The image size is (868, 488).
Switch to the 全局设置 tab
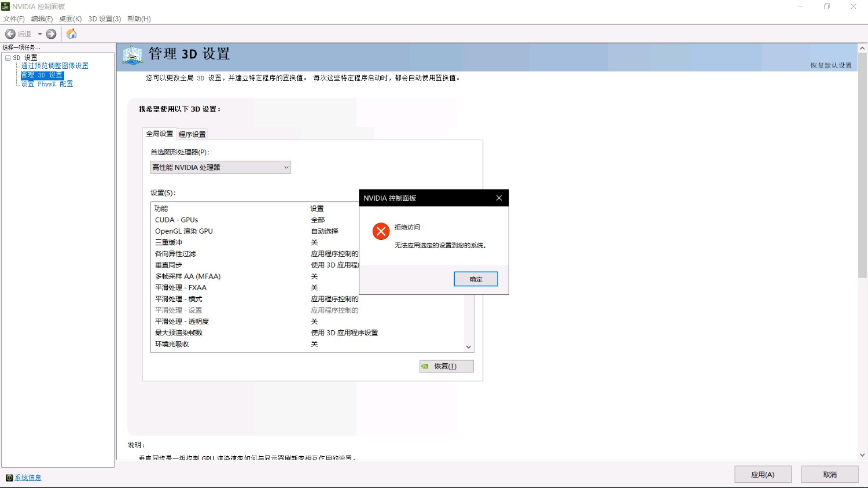159,134
